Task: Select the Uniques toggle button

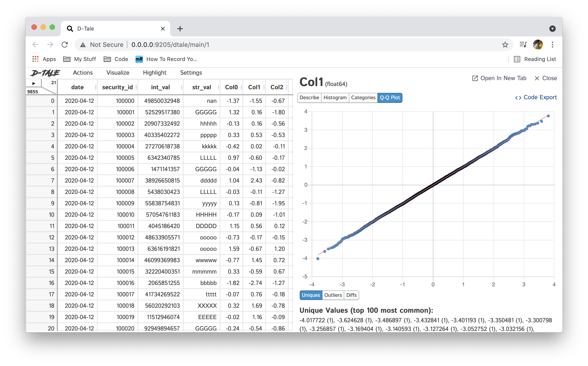Action: [311, 295]
